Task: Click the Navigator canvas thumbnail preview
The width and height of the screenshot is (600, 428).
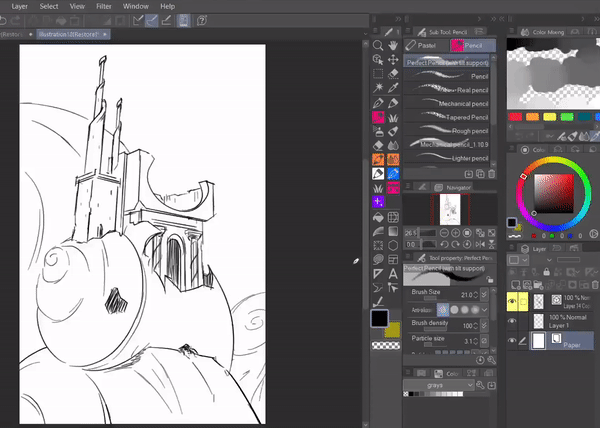Action: [x=449, y=209]
